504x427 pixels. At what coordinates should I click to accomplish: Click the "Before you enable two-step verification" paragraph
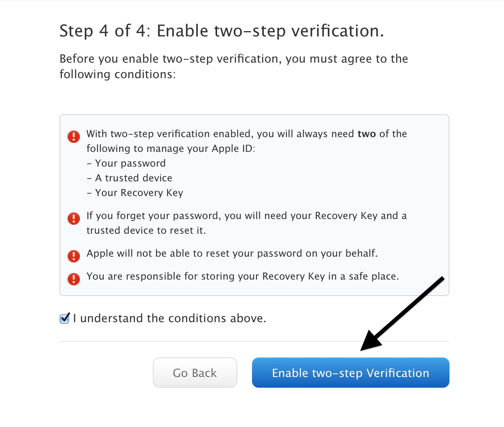coord(234,66)
